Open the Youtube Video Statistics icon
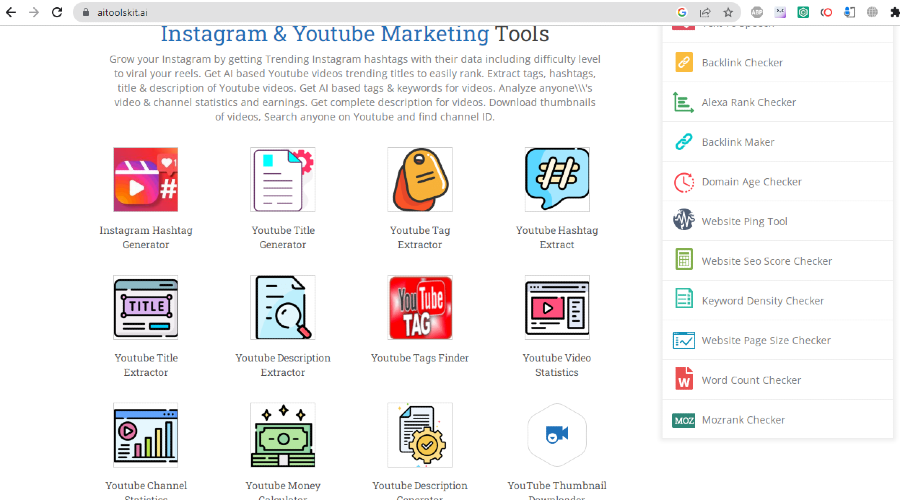The image size is (900, 500). (557, 307)
